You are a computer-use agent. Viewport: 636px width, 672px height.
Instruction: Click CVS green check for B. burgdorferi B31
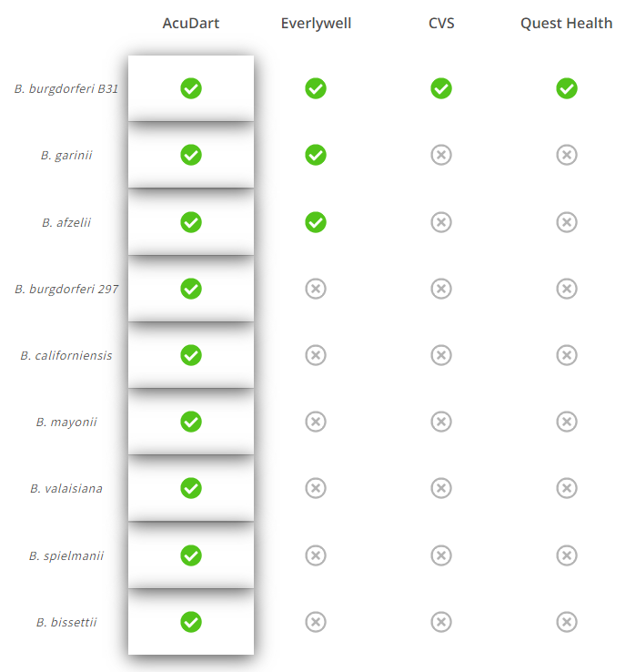(x=441, y=88)
